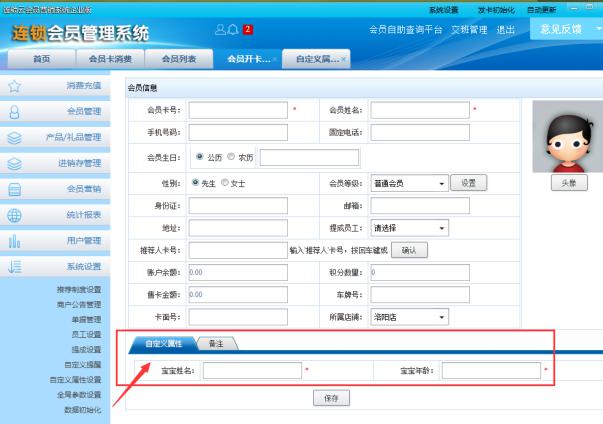Image resolution: width=603 pixels, height=424 pixels.
Task: Switch to the 会员列表 tab
Action: click(179, 59)
